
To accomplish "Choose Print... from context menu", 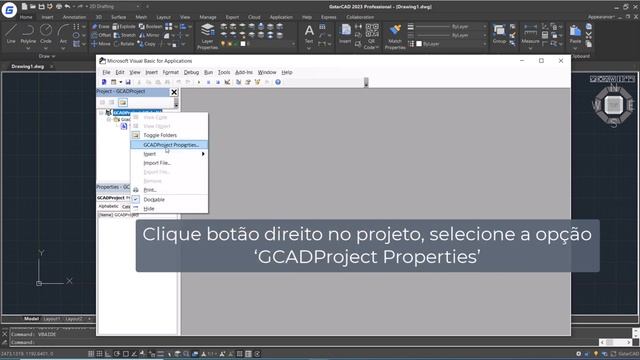I will (169, 190).
